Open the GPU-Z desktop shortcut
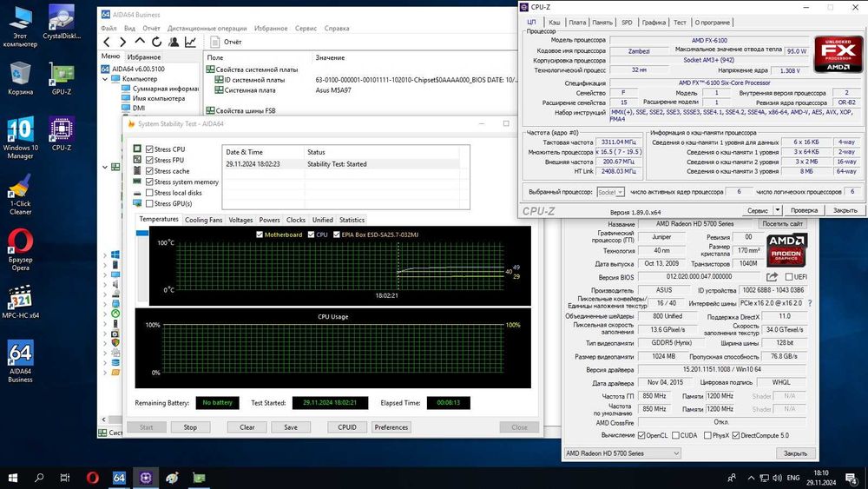 click(62, 79)
